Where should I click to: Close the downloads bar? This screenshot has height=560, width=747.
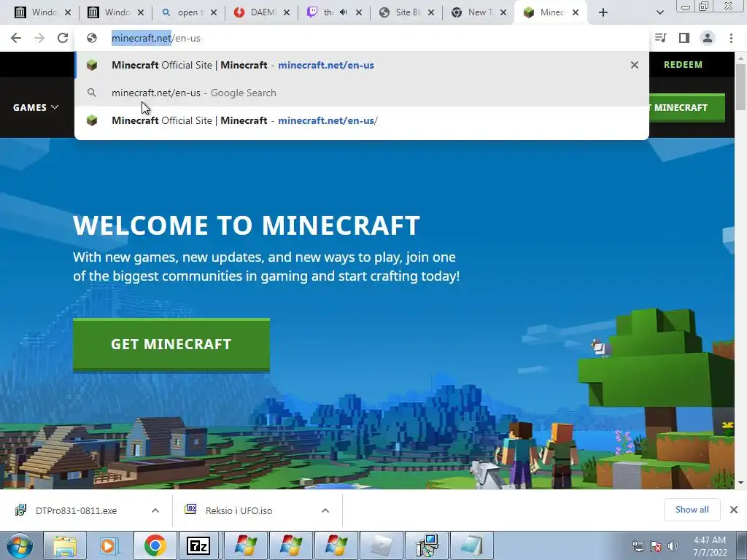click(x=734, y=510)
